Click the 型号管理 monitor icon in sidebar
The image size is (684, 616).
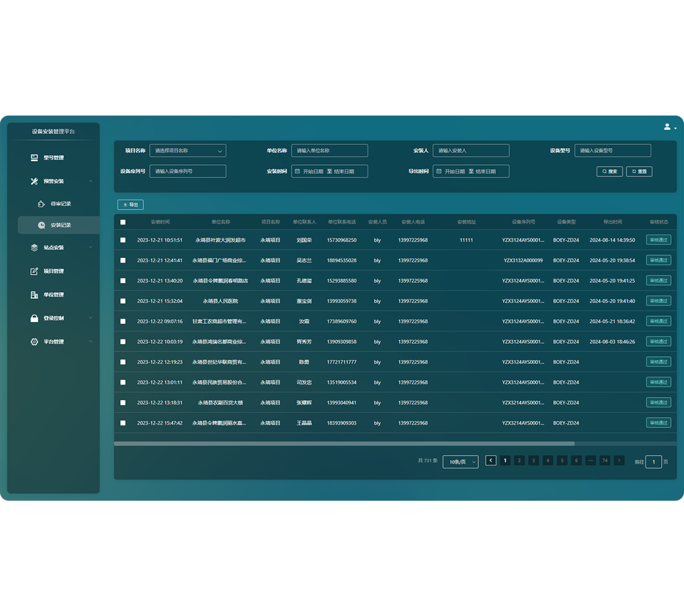(x=34, y=158)
